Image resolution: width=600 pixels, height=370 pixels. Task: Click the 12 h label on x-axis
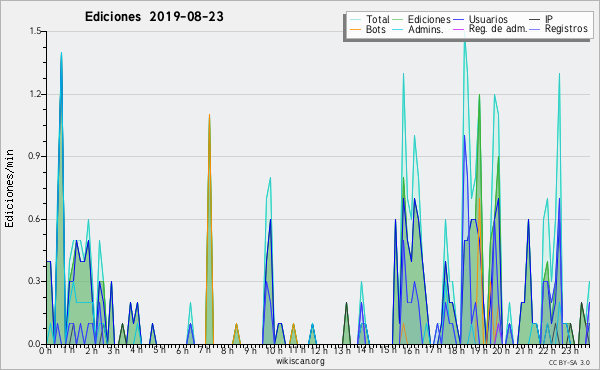[318, 350]
